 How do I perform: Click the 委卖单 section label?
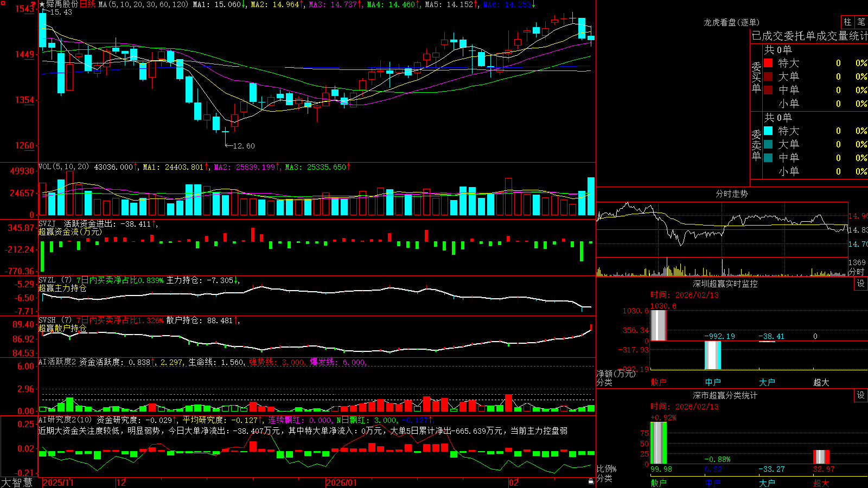tap(756, 145)
